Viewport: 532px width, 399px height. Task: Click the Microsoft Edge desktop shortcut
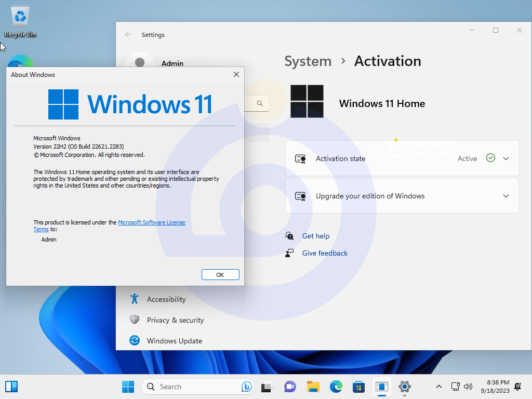20,61
